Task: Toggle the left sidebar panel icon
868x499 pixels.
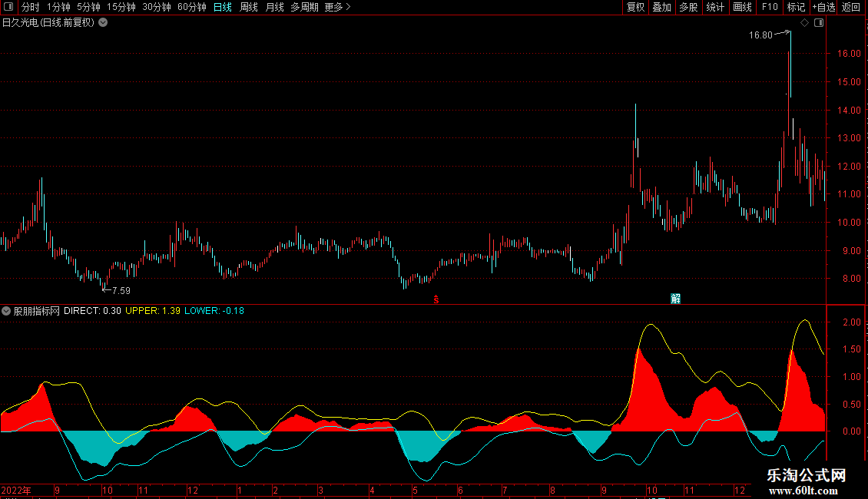Action: click(8, 7)
